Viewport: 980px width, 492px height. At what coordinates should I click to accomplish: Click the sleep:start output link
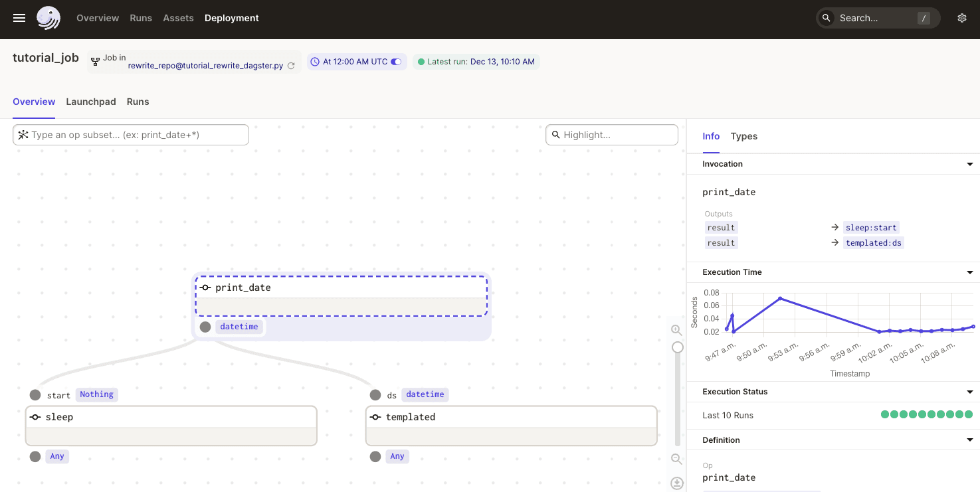871,227
